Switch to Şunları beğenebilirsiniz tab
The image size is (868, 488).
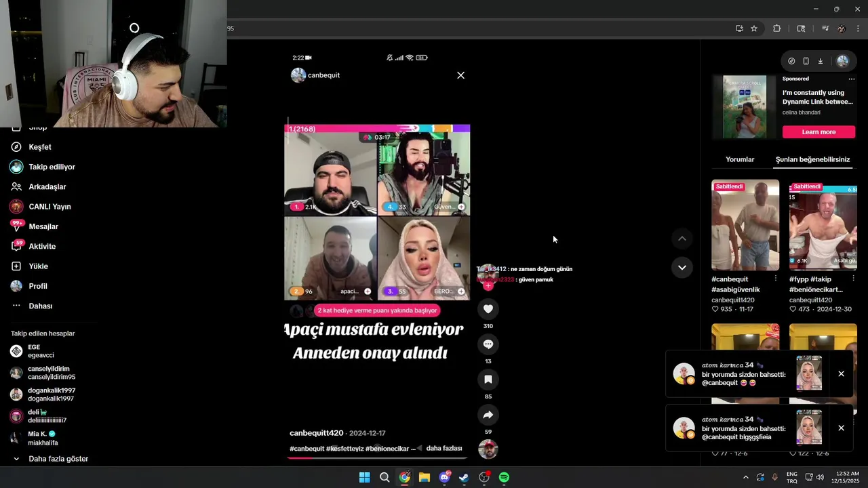click(812, 160)
